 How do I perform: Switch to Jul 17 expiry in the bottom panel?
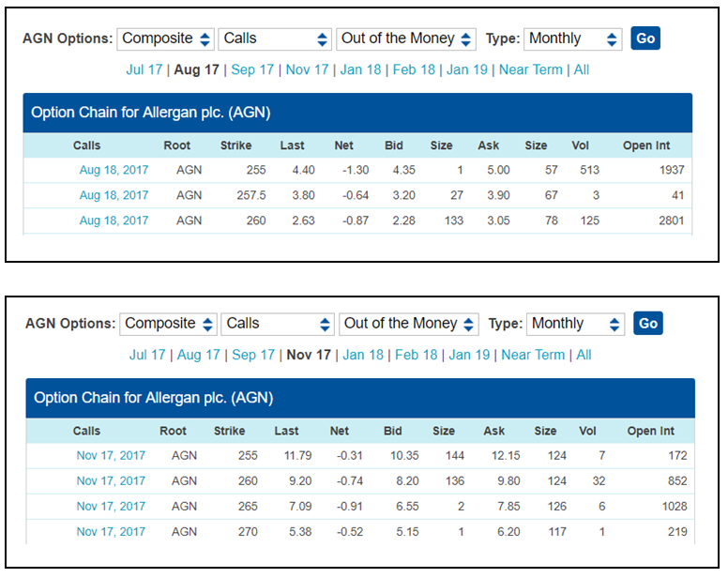(x=147, y=355)
